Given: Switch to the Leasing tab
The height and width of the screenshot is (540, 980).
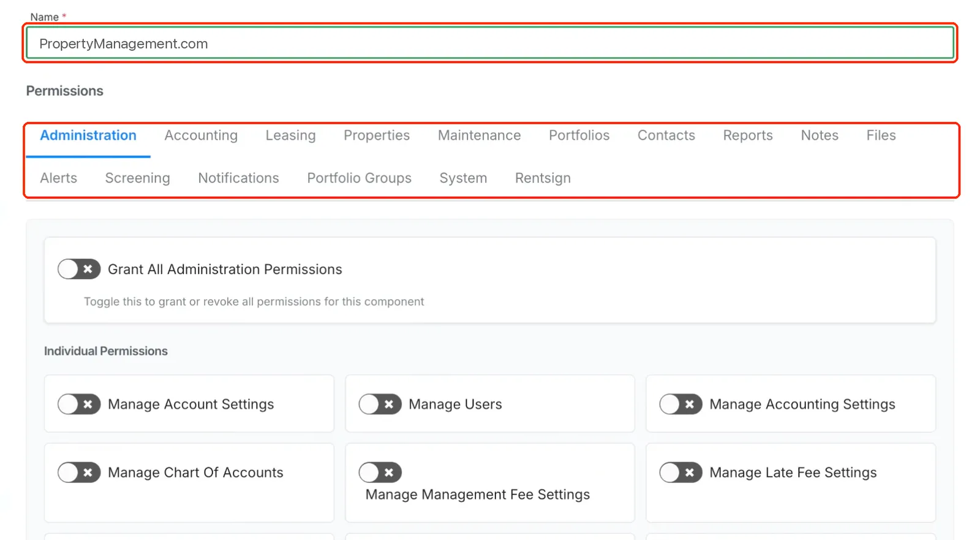Looking at the screenshot, I should pos(291,135).
